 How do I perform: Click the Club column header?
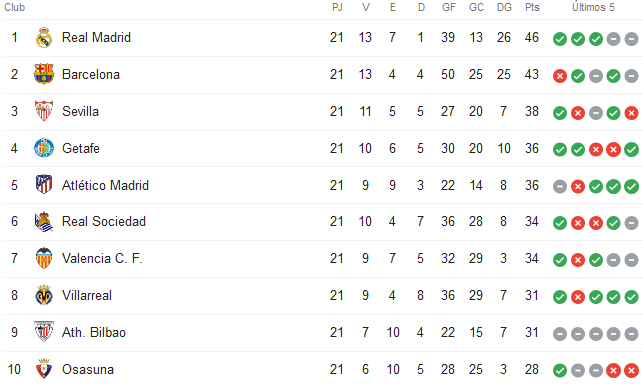coord(15,7)
